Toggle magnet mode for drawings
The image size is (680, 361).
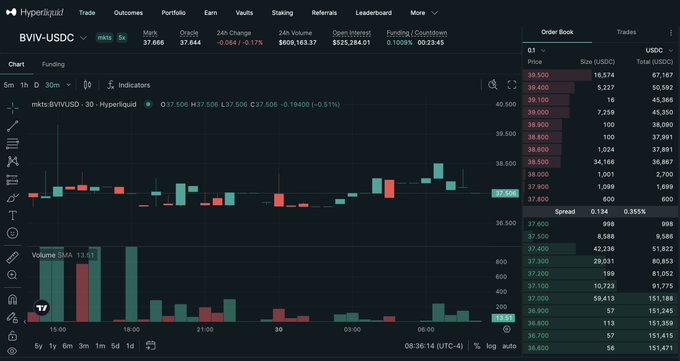pos(13,299)
